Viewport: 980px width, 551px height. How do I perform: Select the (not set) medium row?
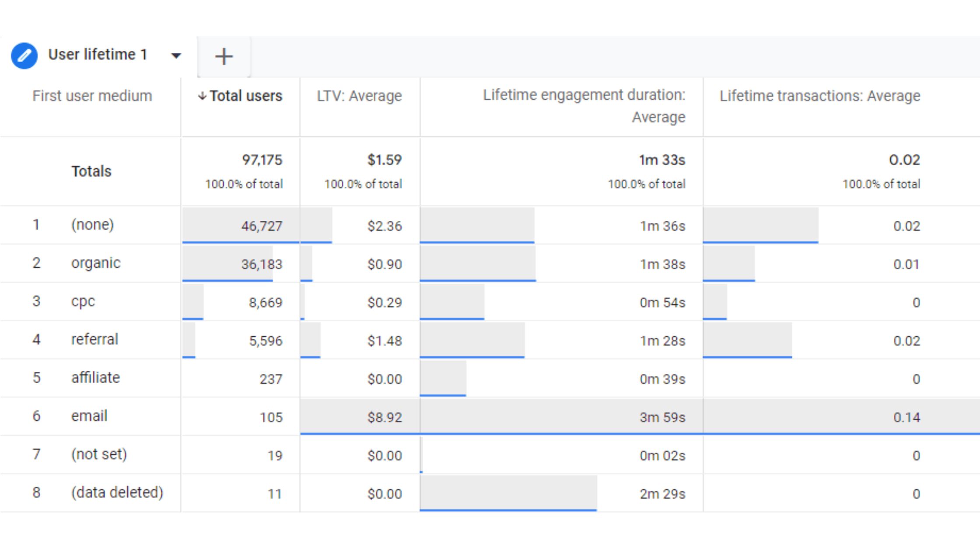(x=99, y=454)
